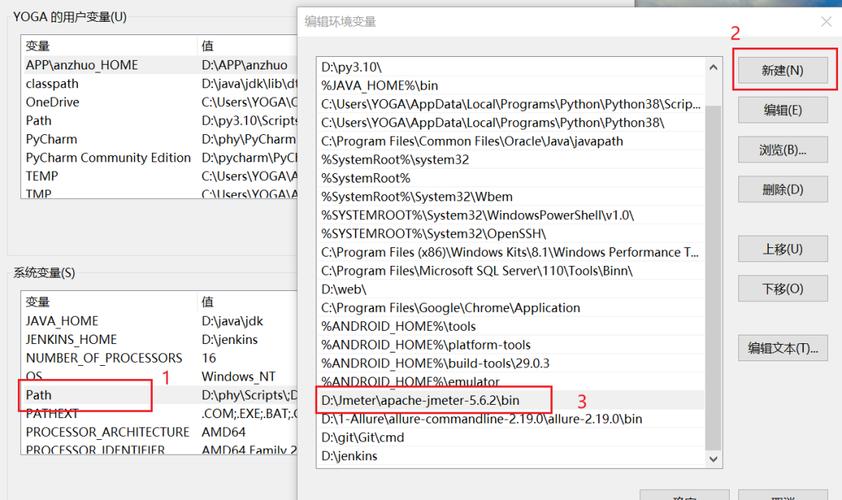Screen dimensions: 842x500
Task: Select the PyCharm Community Edition user variable
Action: (108, 157)
